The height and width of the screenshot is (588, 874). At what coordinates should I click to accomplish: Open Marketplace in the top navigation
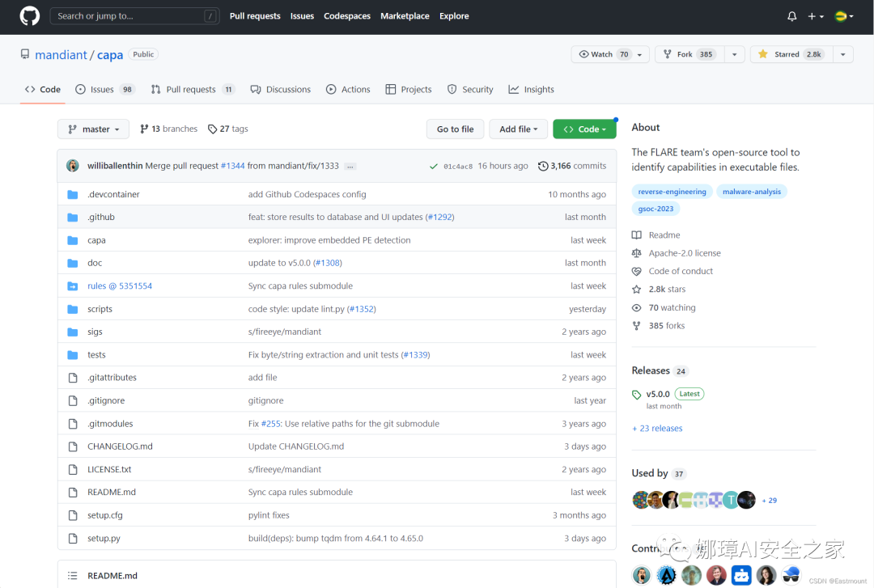click(x=405, y=16)
